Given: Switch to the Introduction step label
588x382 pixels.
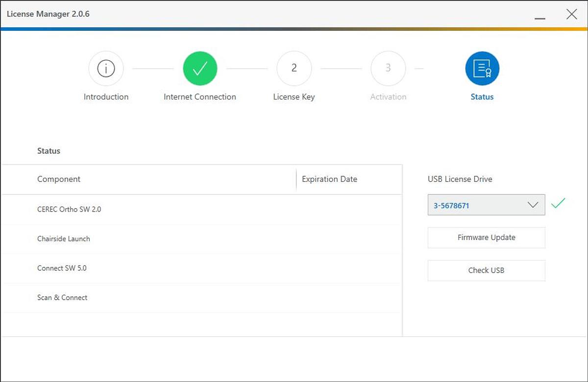Looking at the screenshot, I should coord(106,97).
